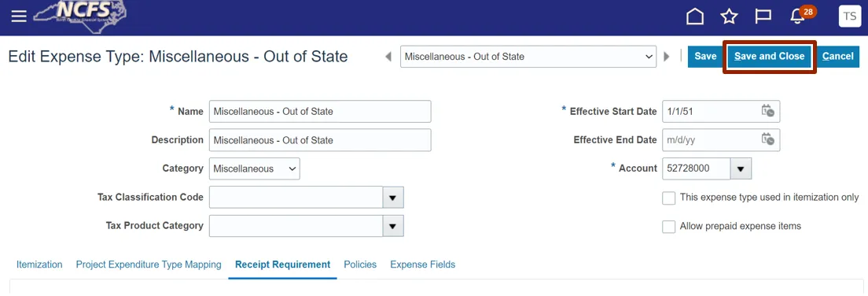Open the notifications bell
This screenshot has width=868, height=296.
[x=797, y=17]
